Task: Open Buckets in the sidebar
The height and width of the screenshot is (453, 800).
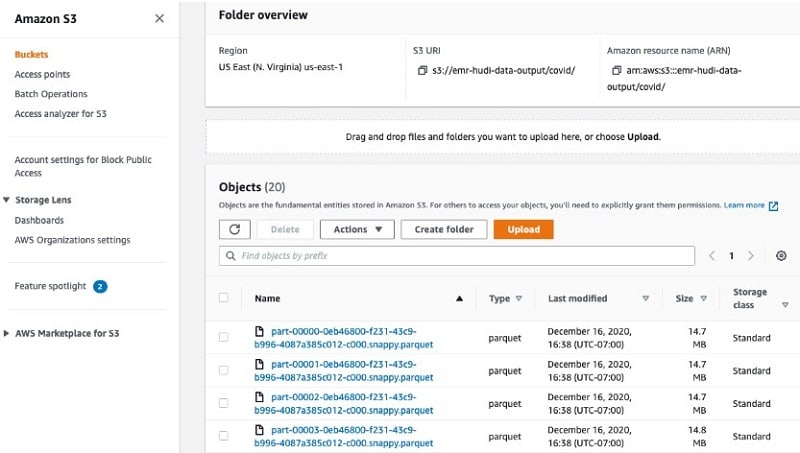Action: click(31, 55)
